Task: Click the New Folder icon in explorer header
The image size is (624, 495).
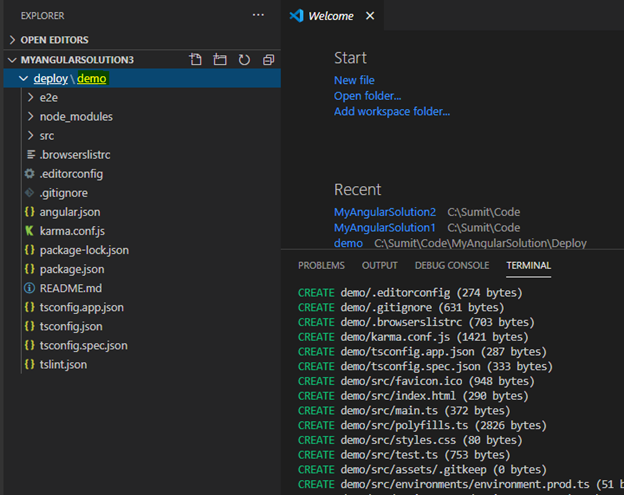Action: [x=220, y=60]
